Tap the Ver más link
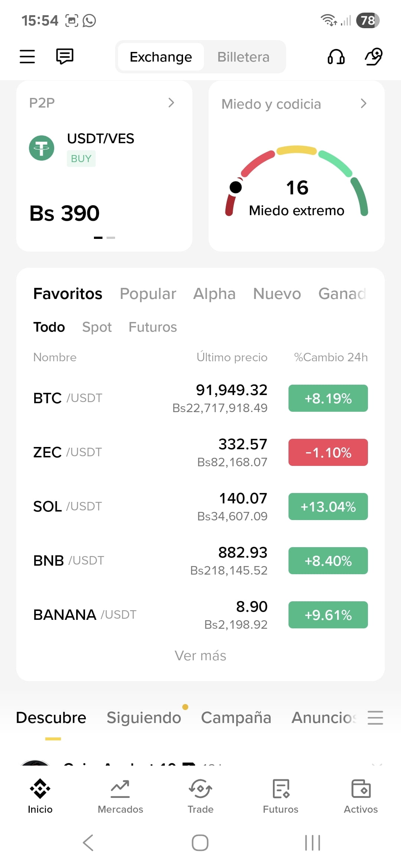 [x=200, y=655]
